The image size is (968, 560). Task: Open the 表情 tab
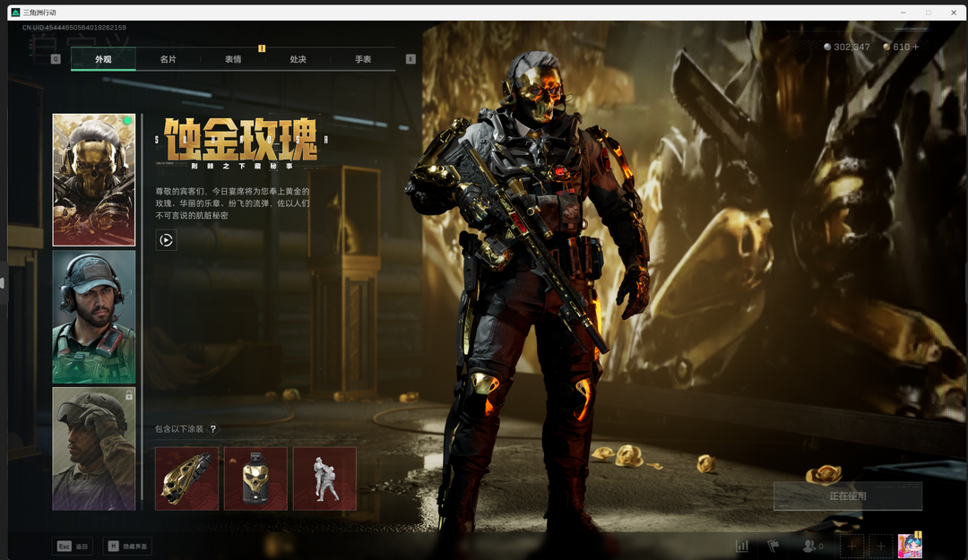tap(233, 59)
